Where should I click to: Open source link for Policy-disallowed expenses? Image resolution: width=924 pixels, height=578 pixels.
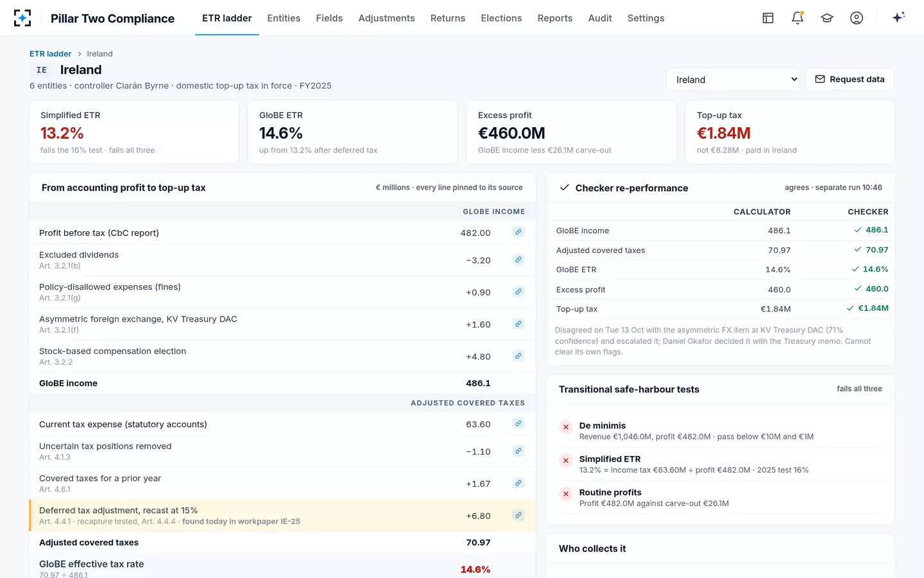click(x=518, y=292)
